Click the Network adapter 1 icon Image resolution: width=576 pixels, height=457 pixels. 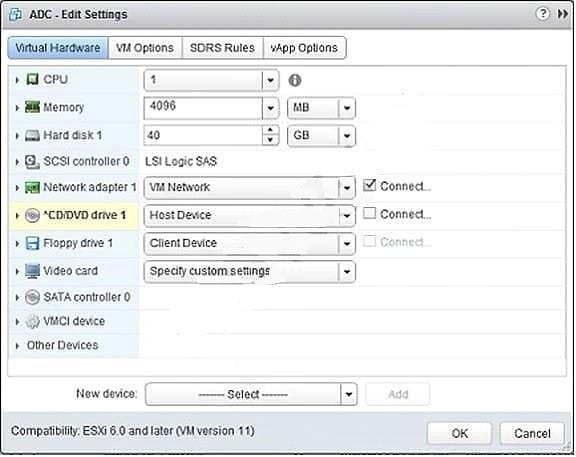tap(32, 187)
